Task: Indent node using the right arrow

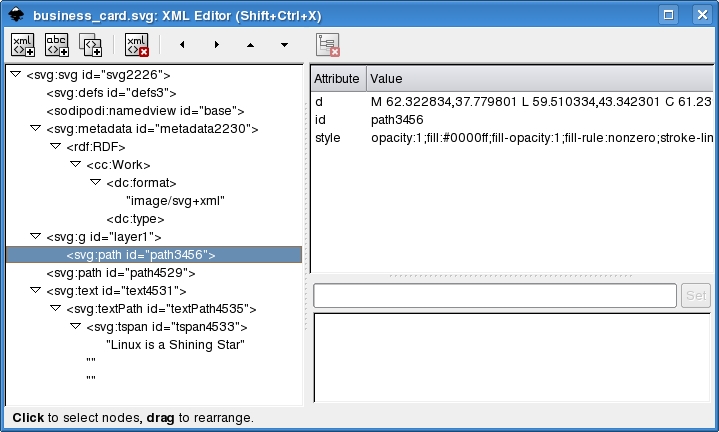Action: point(216,45)
